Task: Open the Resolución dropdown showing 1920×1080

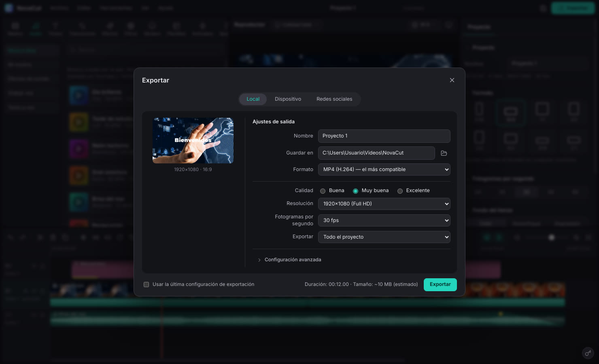Action: pyautogui.click(x=384, y=204)
